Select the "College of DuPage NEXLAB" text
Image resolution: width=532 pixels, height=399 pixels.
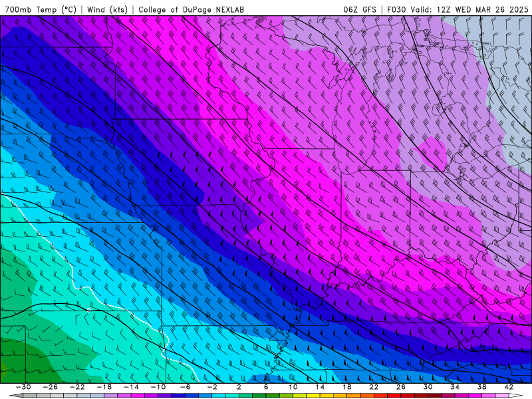click(x=191, y=9)
